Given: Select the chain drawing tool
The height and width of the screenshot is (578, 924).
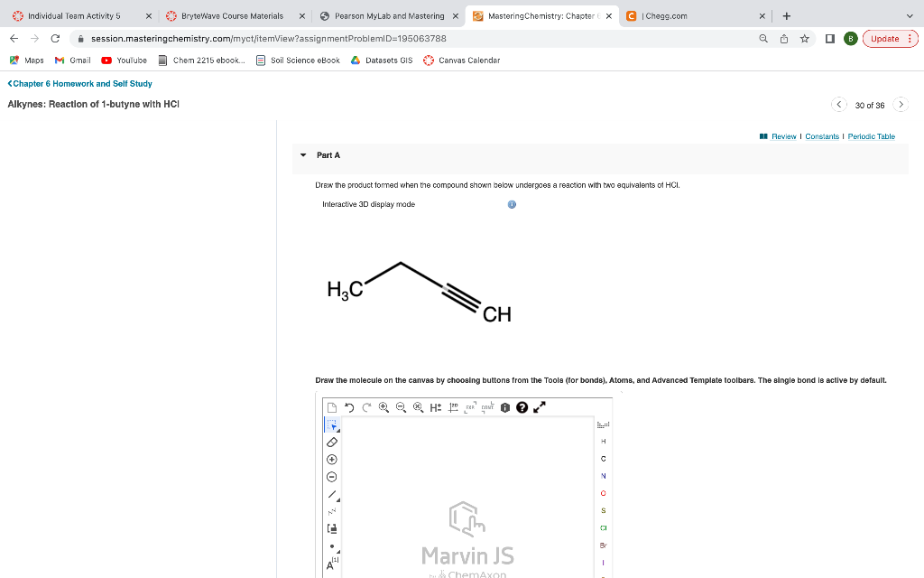Looking at the screenshot, I should [x=331, y=510].
